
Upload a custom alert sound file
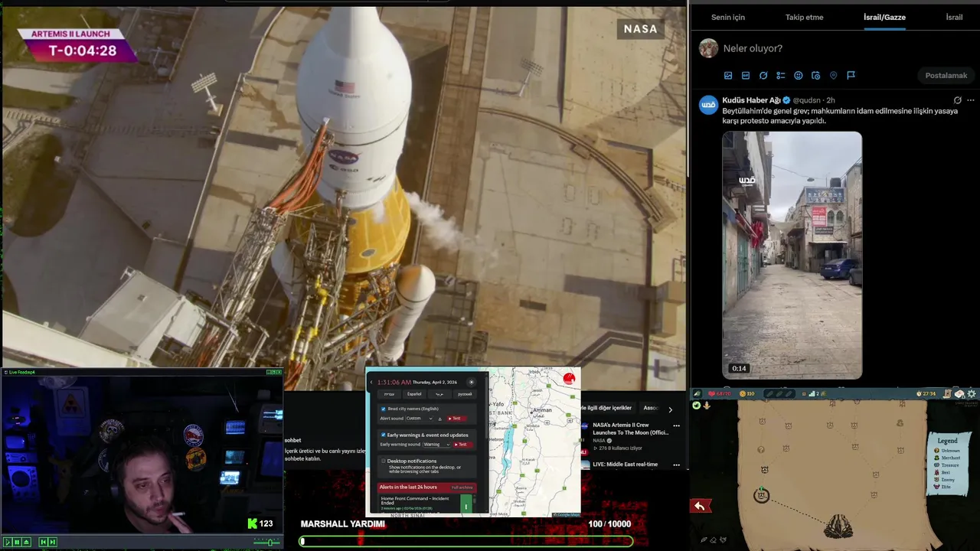pyautogui.click(x=439, y=419)
